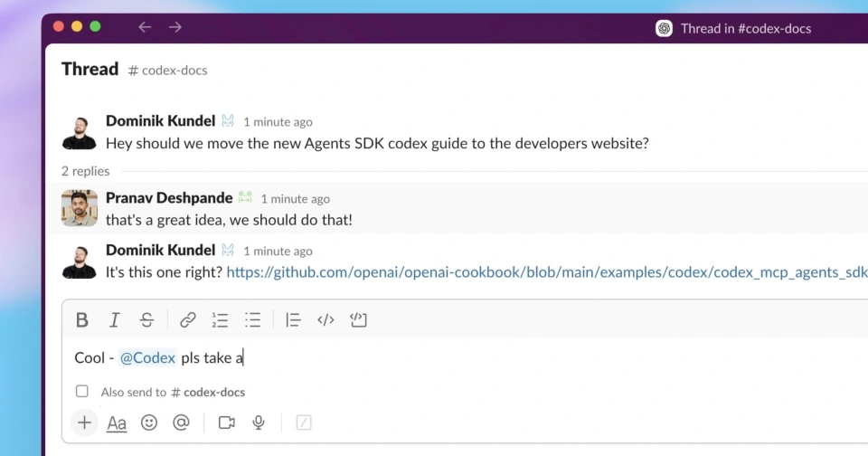Mention someone using the @ button
This screenshot has height=456, width=868.
tap(181, 423)
